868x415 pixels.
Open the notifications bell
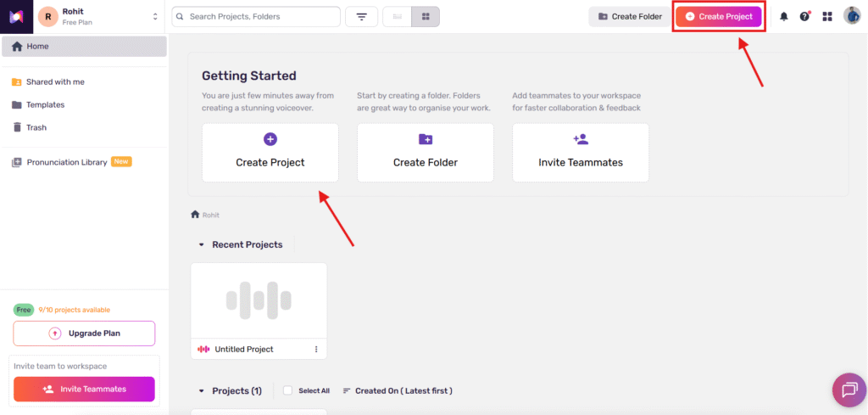click(784, 17)
